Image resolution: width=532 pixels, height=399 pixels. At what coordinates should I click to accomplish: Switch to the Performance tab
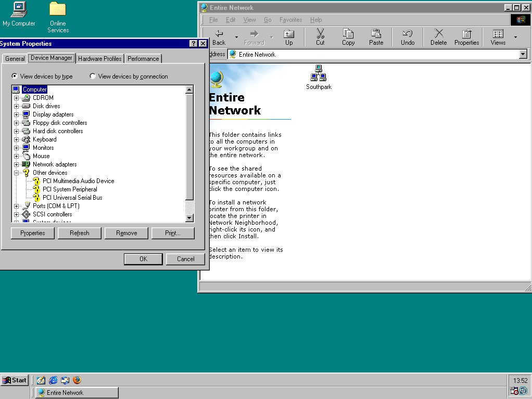pyautogui.click(x=143, y=59)
